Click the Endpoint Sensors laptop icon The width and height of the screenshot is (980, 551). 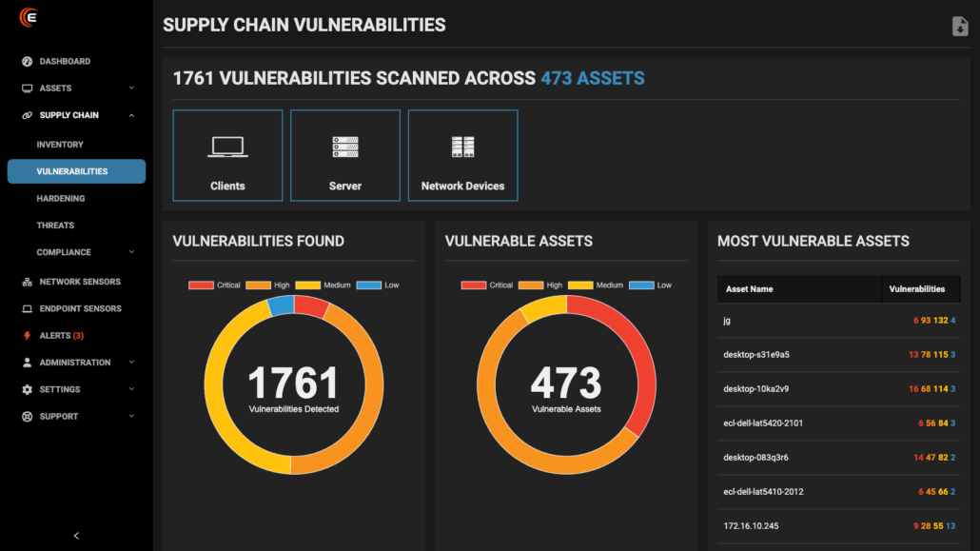(x=28, y=309)
